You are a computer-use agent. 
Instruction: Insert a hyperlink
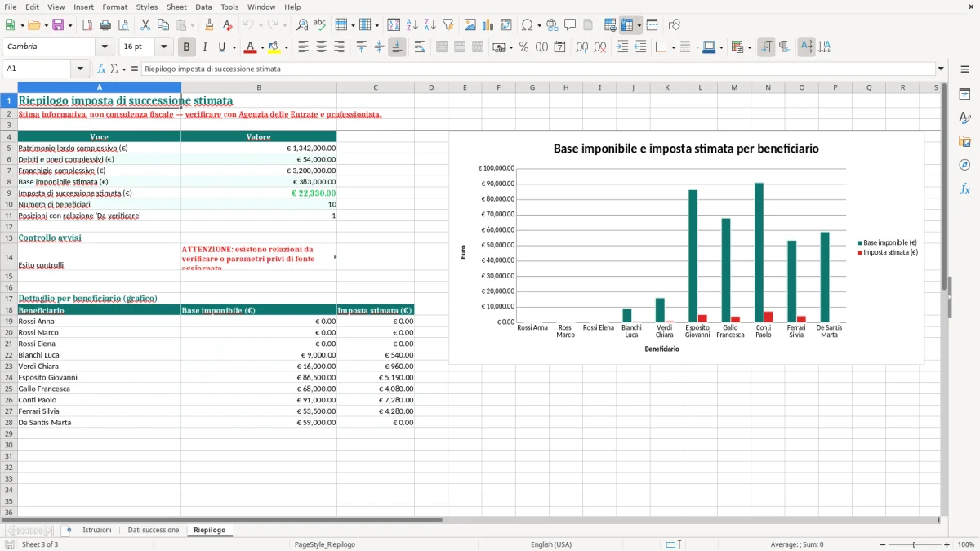click(552, 25)
